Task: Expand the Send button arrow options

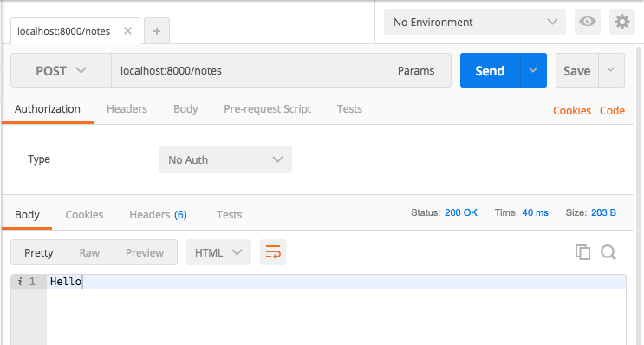Action: (x=533, y=70)
